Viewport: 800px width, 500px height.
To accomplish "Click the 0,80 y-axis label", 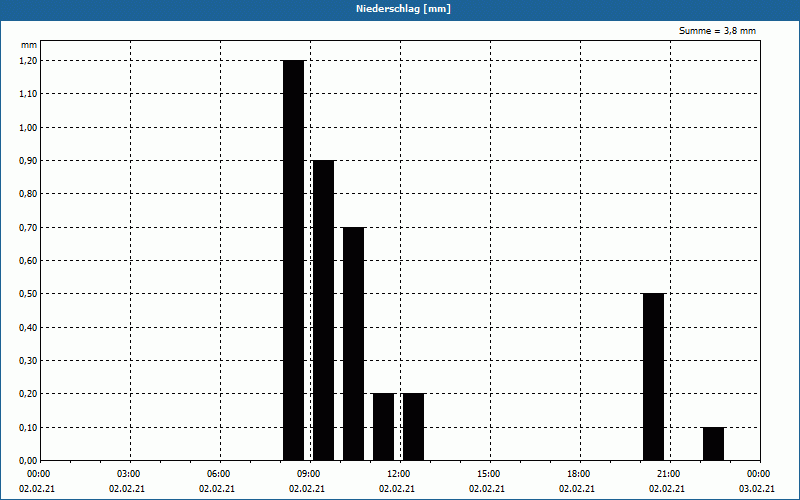I will 28,194.
